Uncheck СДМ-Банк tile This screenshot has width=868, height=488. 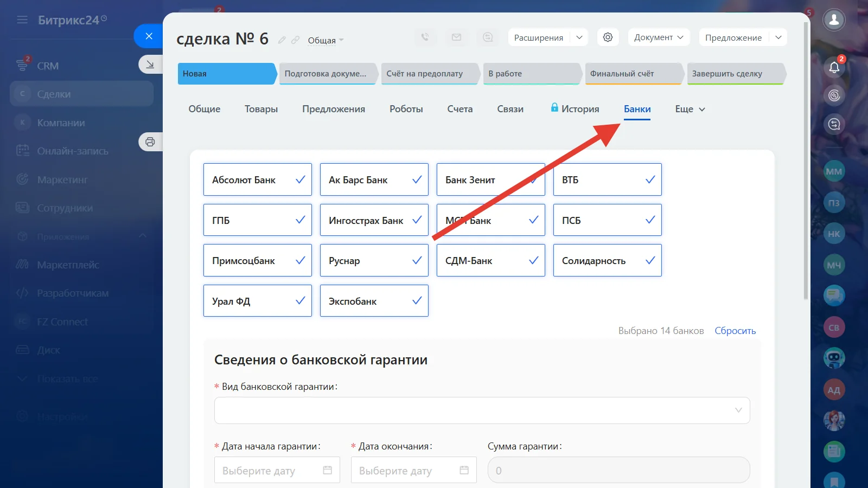[491, 260]
